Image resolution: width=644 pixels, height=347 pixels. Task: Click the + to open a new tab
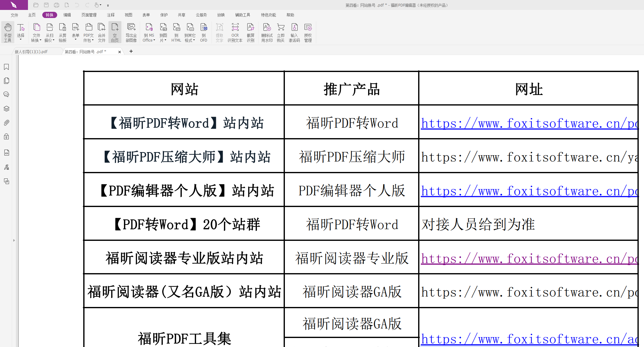coord(131,51)
